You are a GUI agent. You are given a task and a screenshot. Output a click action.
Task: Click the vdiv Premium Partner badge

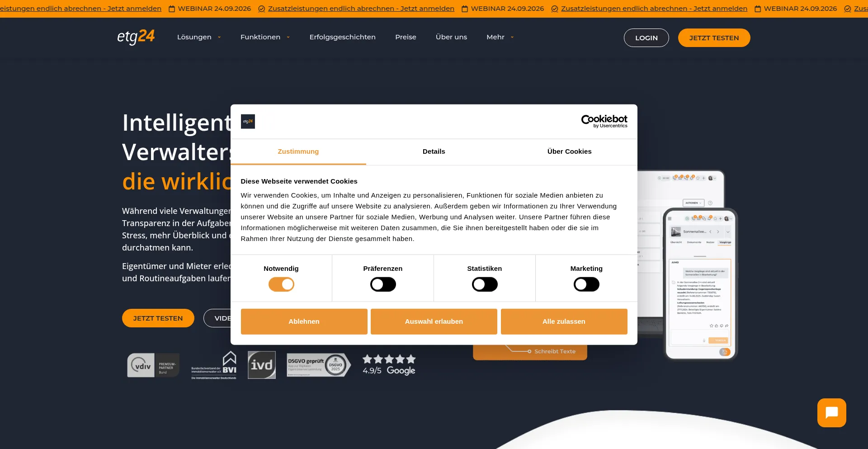[153, 365]
